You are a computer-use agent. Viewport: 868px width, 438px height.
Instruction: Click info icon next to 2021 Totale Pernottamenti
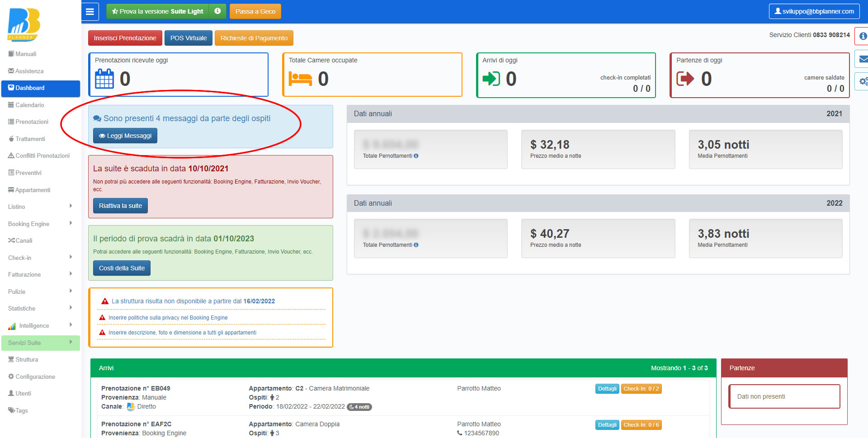(x=416, y=156)
